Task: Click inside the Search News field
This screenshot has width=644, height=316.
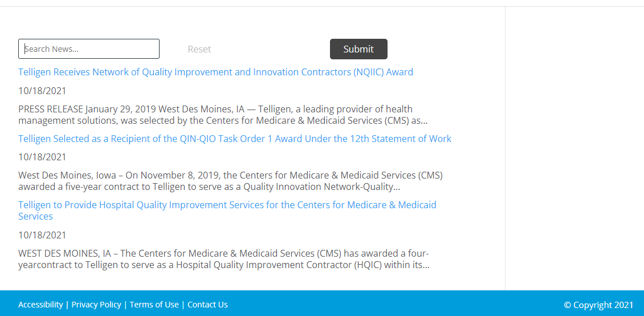Action: [x=89, y=49]
